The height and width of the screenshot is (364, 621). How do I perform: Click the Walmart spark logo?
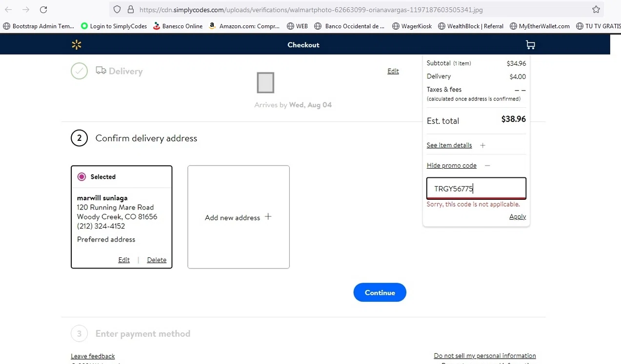click(x=77, y=45)
